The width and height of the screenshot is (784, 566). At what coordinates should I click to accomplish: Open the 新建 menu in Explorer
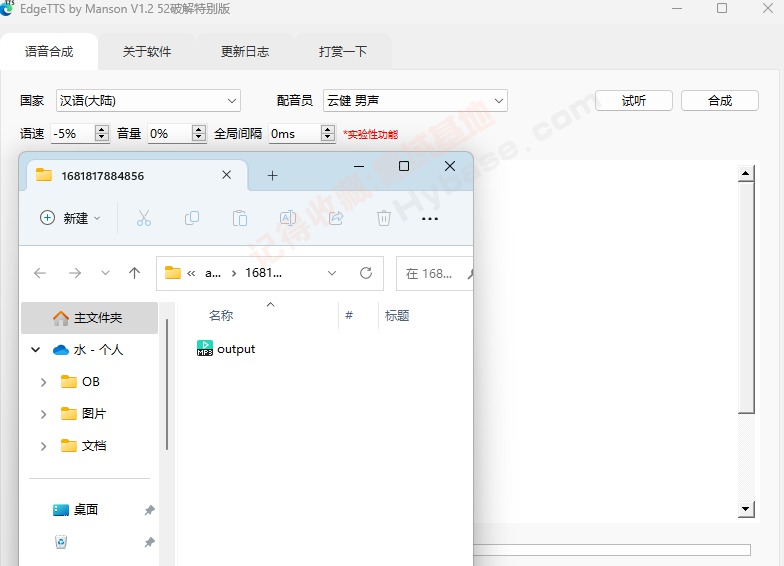tap(70, 218)
